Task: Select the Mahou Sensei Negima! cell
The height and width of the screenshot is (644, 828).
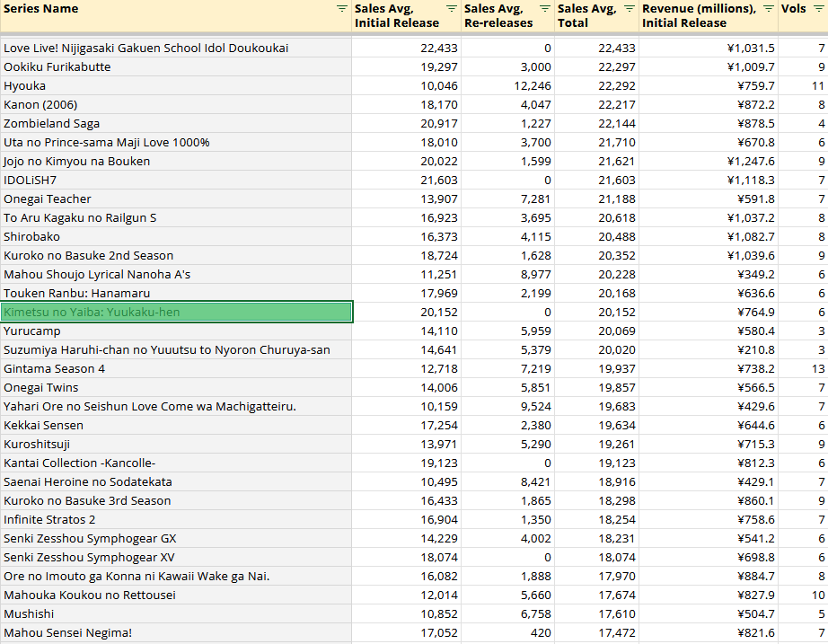Action: (176, 633)
